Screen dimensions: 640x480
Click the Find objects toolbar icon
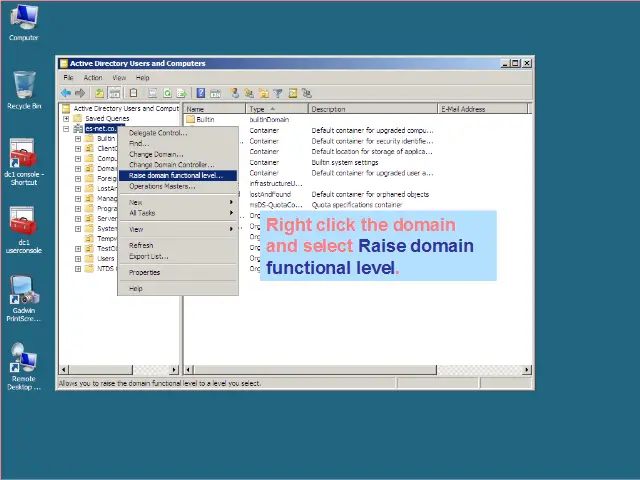293,93
